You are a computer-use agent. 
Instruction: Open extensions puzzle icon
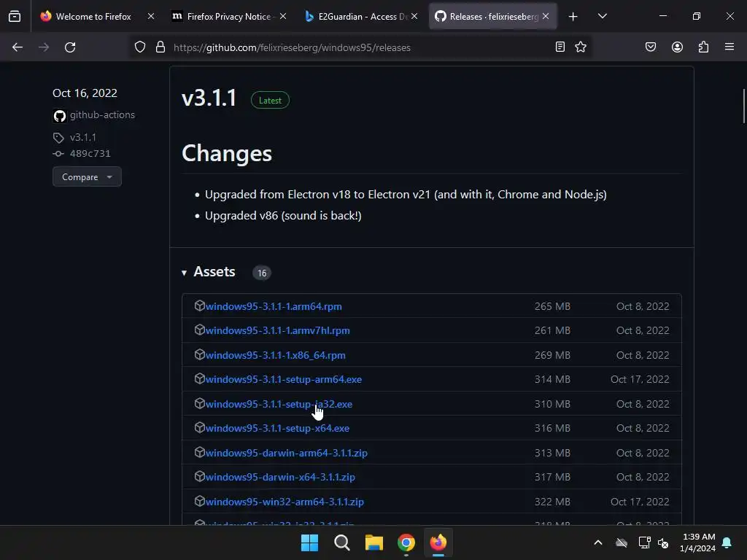click(703, 47)
